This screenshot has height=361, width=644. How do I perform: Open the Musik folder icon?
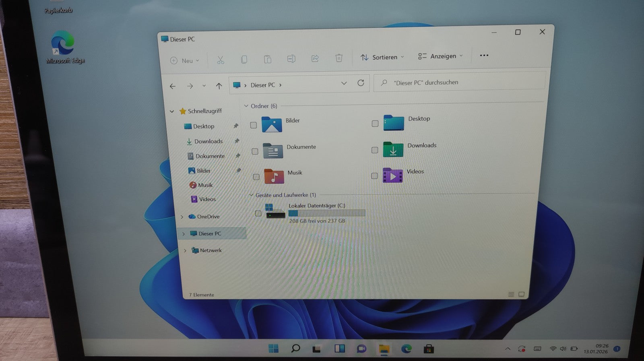point(274,176)
